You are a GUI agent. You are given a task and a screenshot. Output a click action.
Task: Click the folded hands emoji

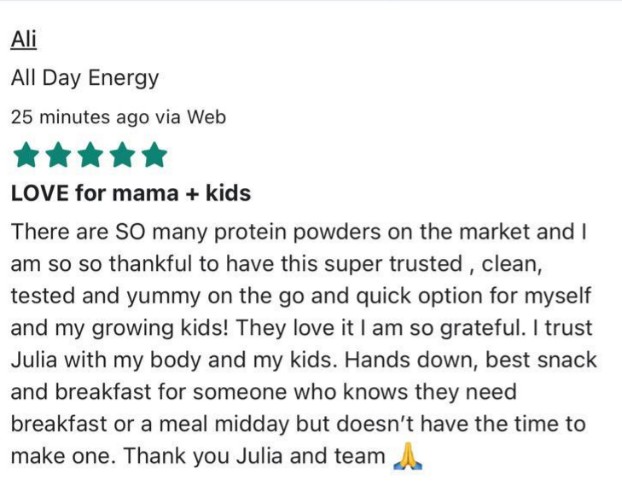click(407, 457)
